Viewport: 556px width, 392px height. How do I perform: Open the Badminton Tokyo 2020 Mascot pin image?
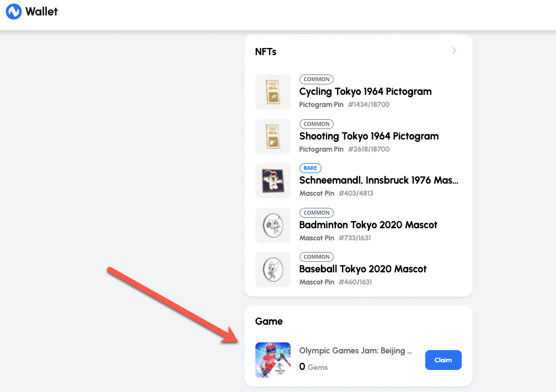pos(273,225)
